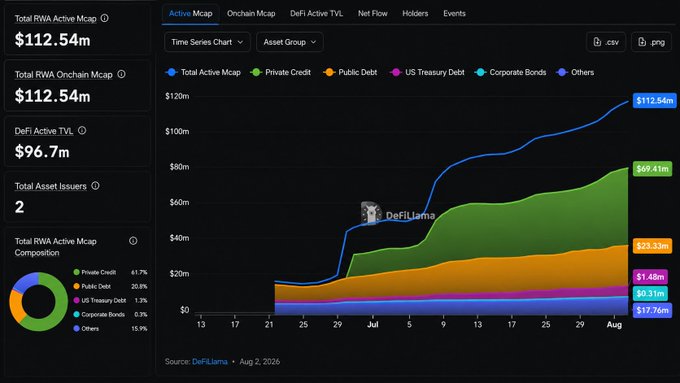680x383 pixels.
Task: Click the $1.48m US Treasury value label
Action: [650, 277]
